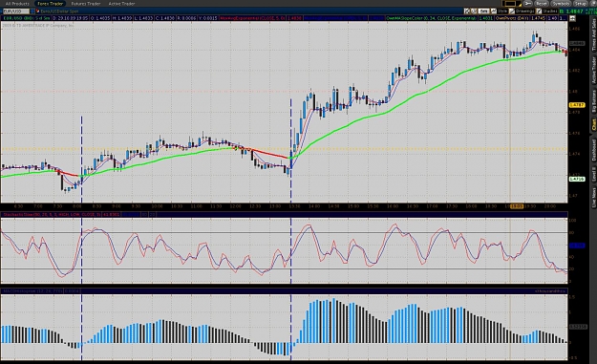
Task: Click the EUR/USD symbol input field
Action: pos(16,11)
